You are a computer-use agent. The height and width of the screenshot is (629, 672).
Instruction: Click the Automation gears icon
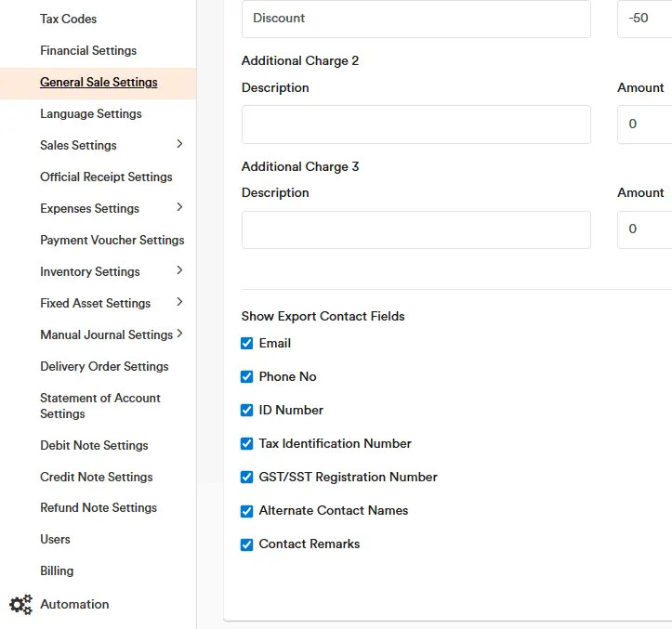point(20,605)
